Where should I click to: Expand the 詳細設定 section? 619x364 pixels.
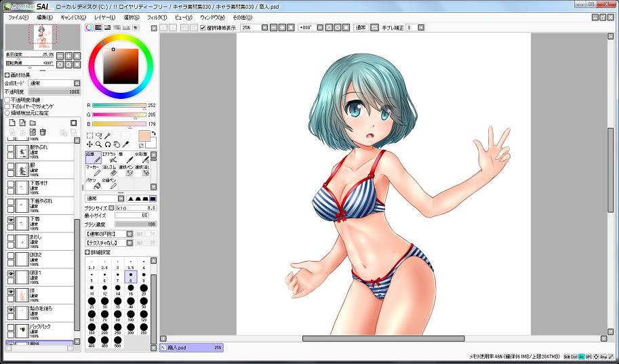click(87, 251)
